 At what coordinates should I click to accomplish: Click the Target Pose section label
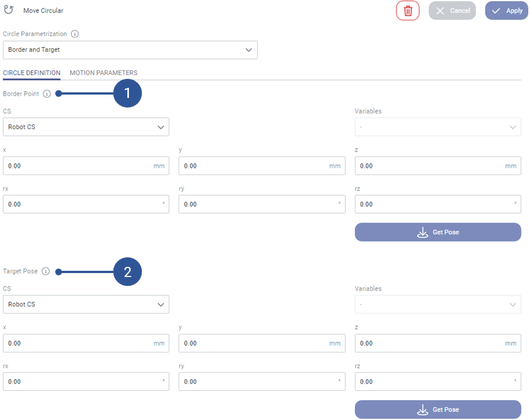tap(20, 271)
